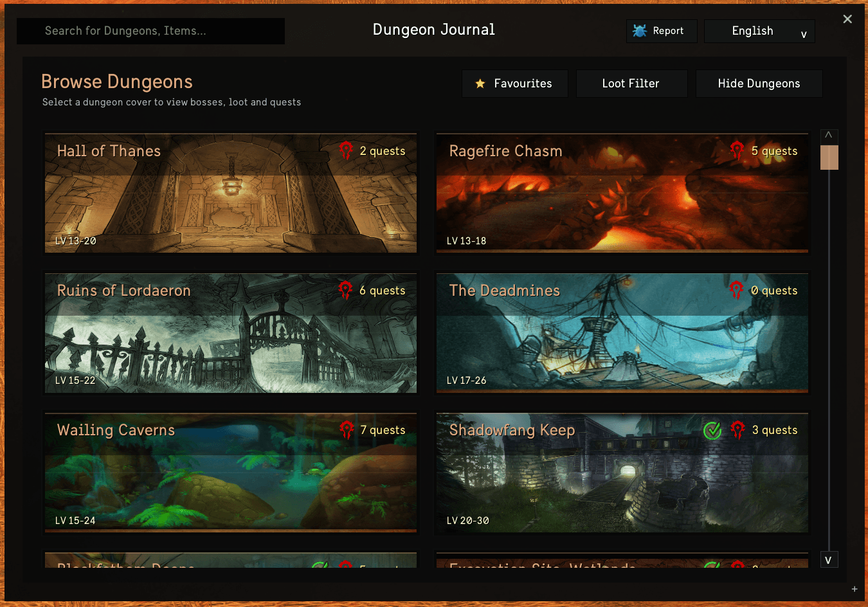Click the Horde emblem on The Deadmines

737,291
